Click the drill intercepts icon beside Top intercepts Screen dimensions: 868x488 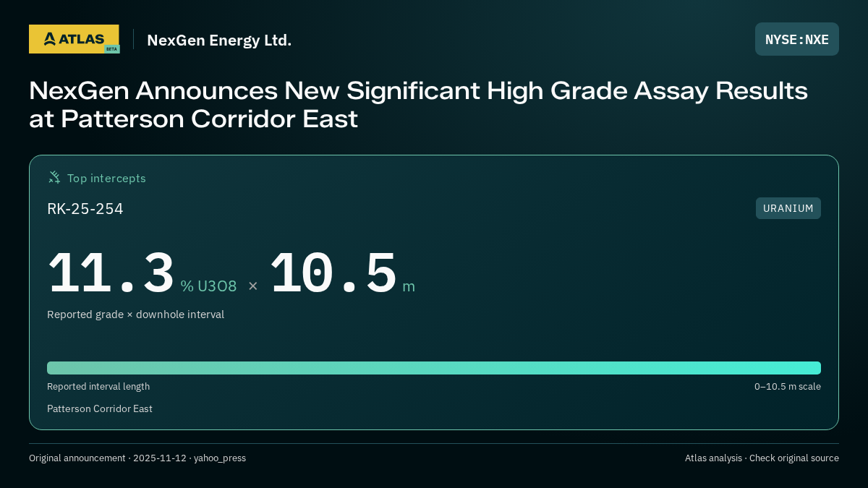(54, 177)
